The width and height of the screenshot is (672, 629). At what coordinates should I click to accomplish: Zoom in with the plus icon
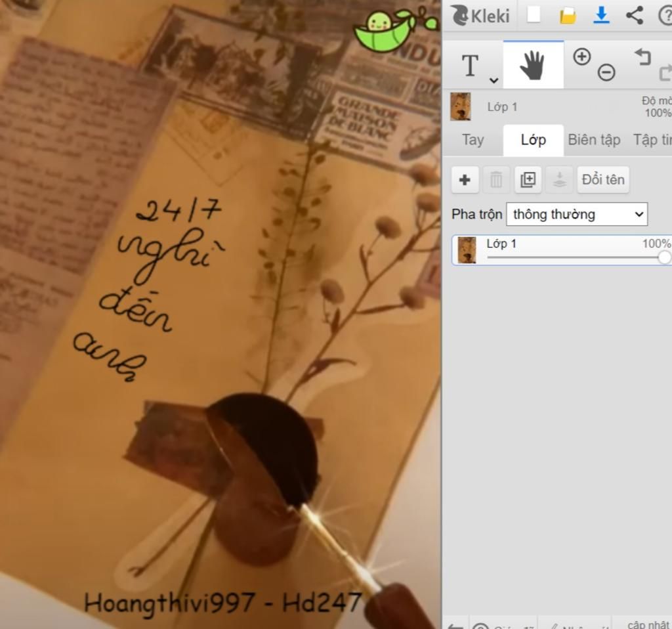[x=581, y=56]
